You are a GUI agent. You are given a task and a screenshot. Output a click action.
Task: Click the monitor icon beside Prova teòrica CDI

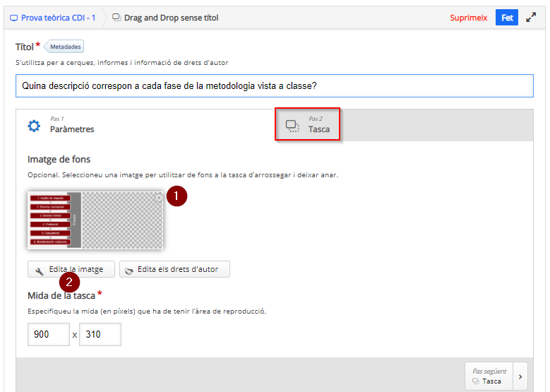pyautogui.click(x=13, y=18)
